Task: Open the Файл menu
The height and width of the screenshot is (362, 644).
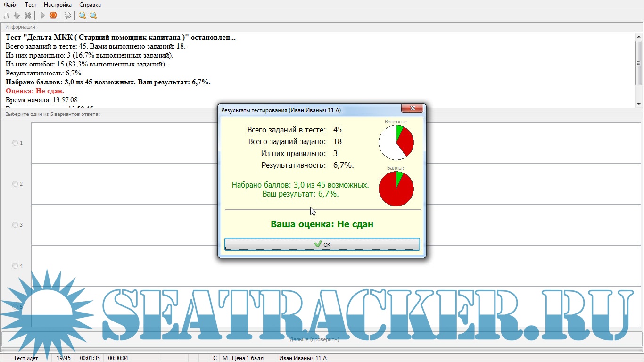Action: [10, 5]
